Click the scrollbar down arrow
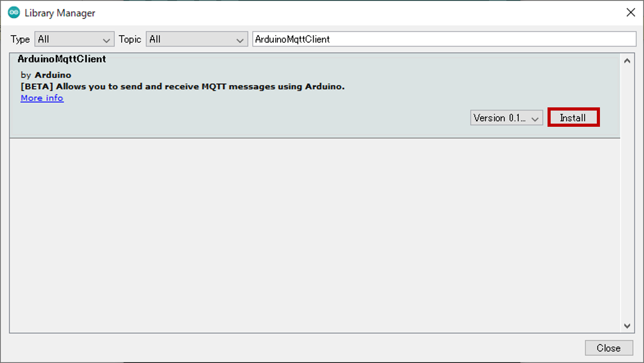The image size is (644, 363). 627,325
